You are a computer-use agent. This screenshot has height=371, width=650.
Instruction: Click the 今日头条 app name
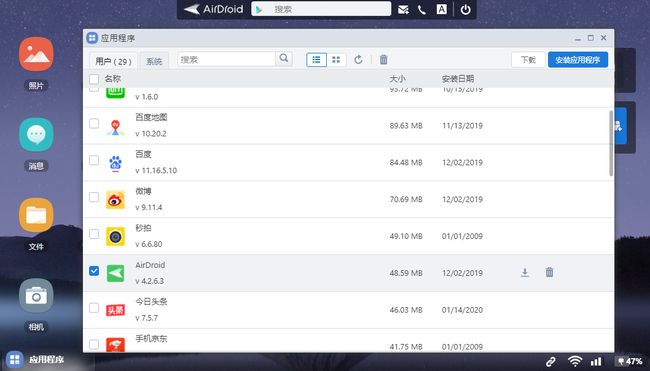(x=151, y=302)
